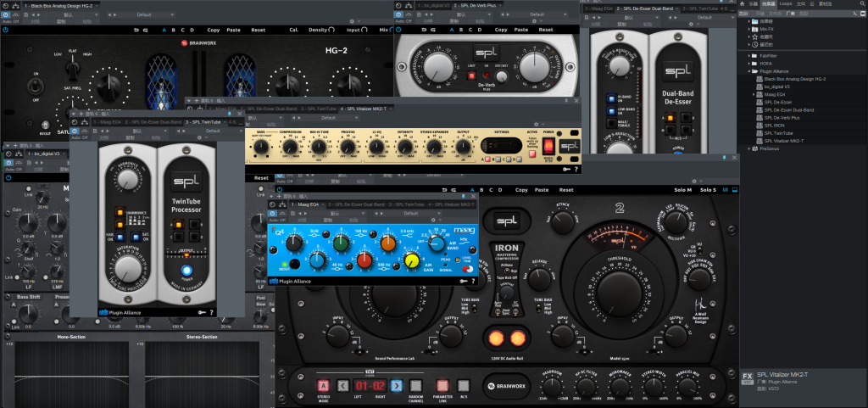Click the Solo M button on IRON toolbar
This screenshot has height=408, width=868.
683,189
